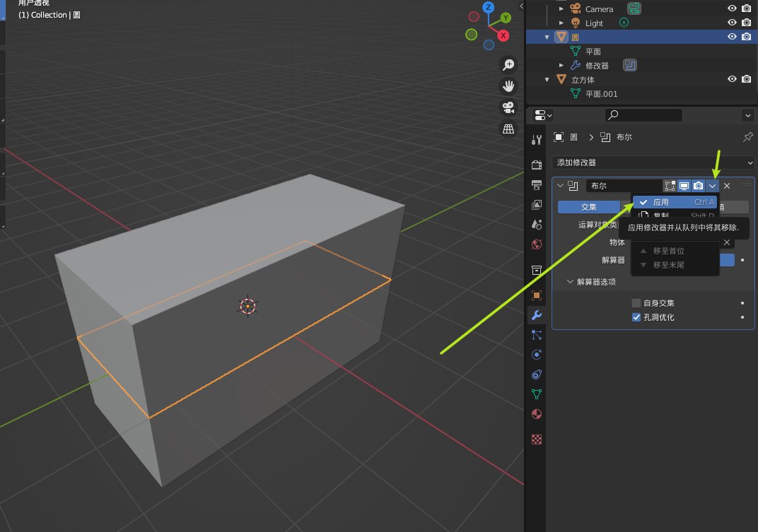
Task: Collapse the 立方体 object row
Action: click(x=547, y=80)
